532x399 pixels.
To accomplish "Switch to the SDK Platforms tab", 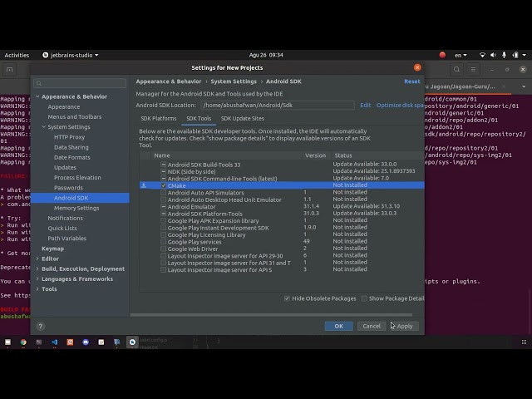I will point(159,118).
